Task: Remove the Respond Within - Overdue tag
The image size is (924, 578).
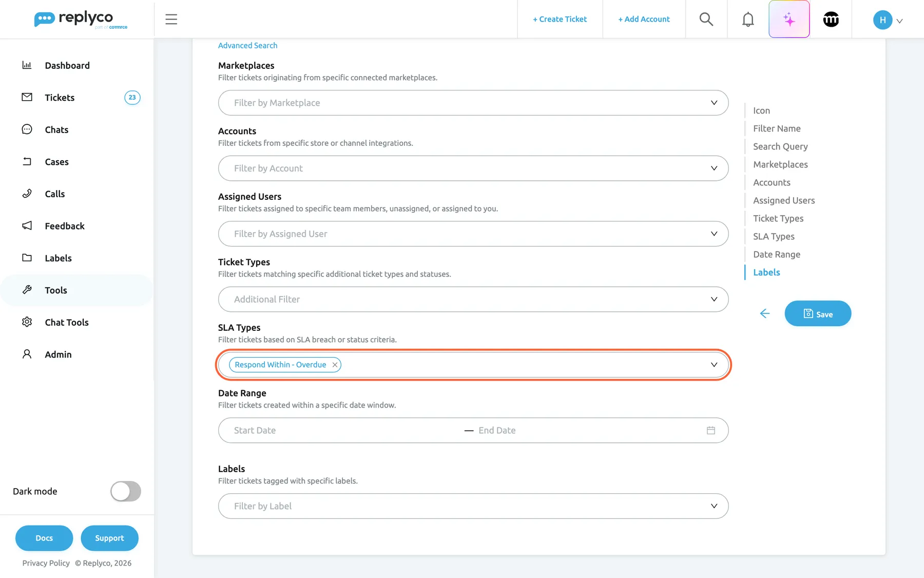Action: click(x=335, y=365)
